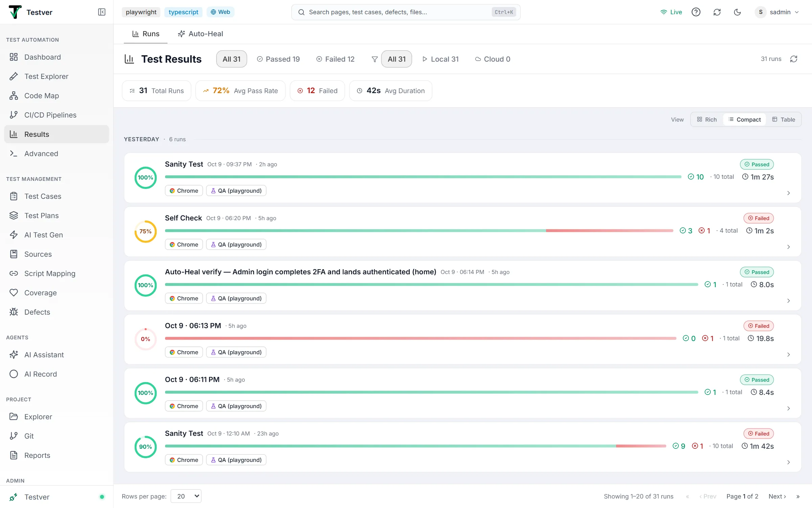Open Script Mapping page

point(57,273)
